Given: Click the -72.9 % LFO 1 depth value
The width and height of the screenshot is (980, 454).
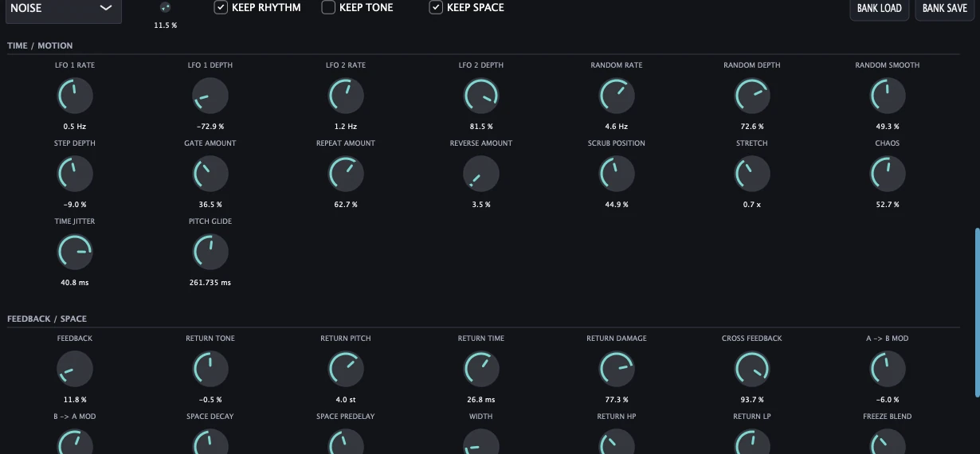Looking at the screenshot, I should click(210, 127).
